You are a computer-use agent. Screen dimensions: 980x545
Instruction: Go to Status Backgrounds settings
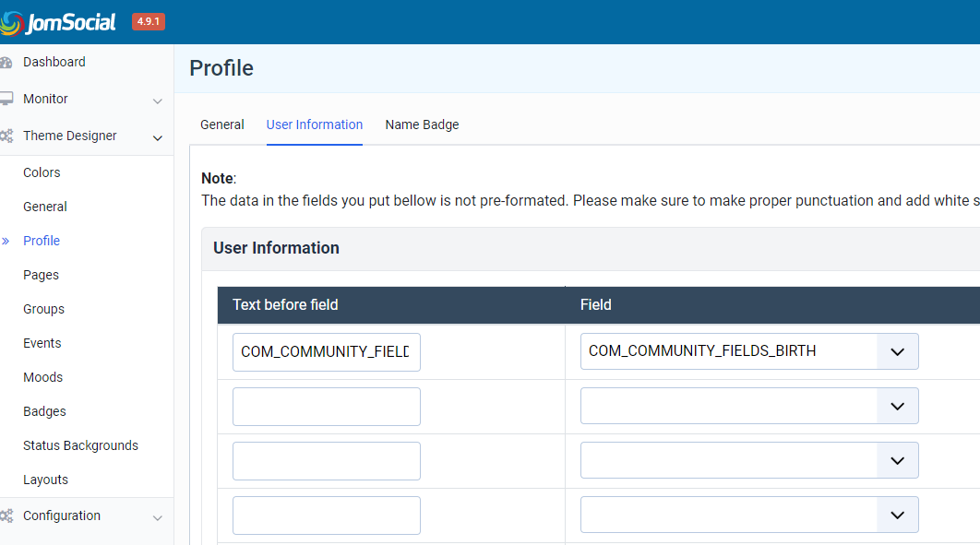pos(80,445)
